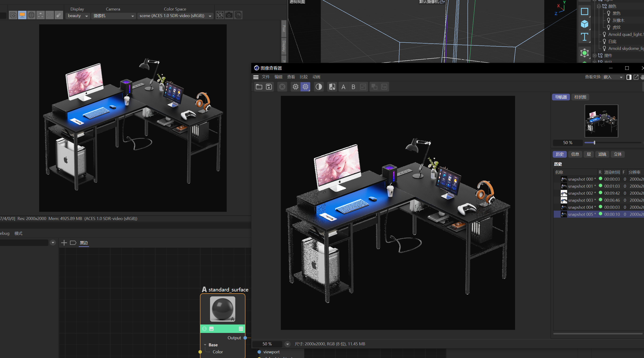Click the globe icon in Arnold toolbar
This screenshot has width=644, height=358.
pyautogui.click(x=31, y=15)
